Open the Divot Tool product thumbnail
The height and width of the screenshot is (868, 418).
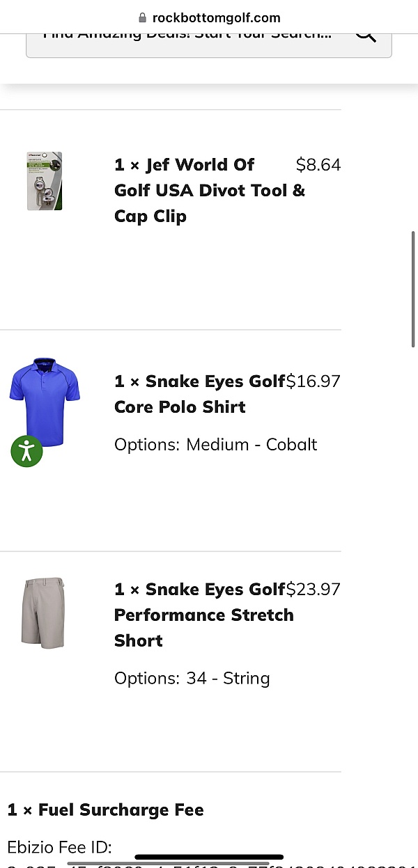coord(45,181)
